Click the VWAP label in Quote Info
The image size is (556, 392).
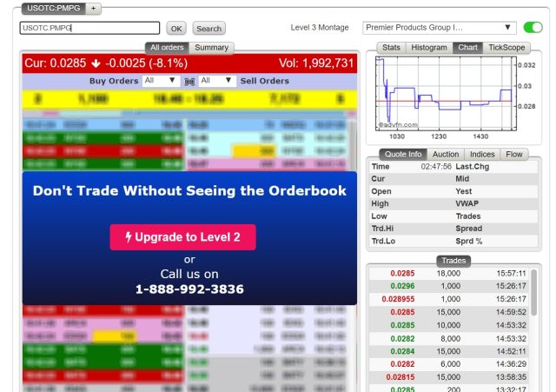pos(467,203)
